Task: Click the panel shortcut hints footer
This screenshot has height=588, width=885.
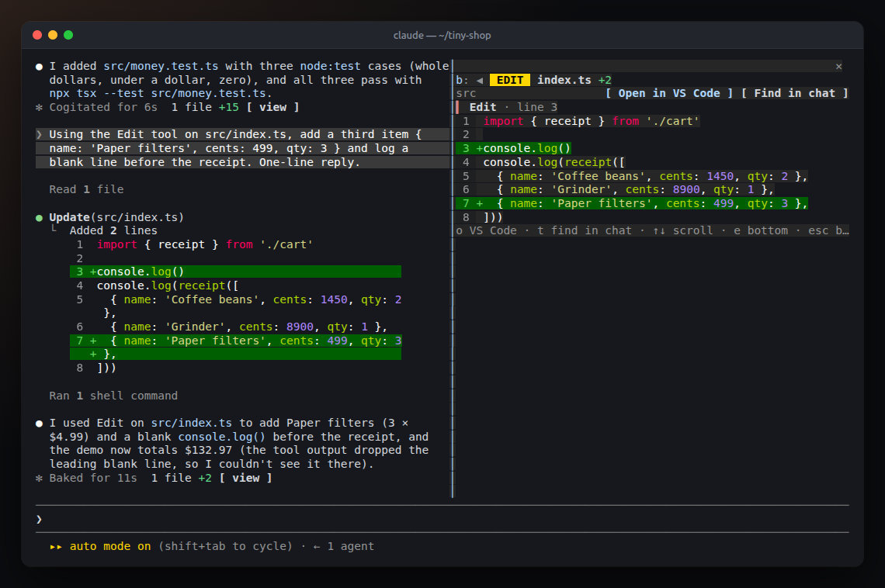Action: (x=652, y=230)
